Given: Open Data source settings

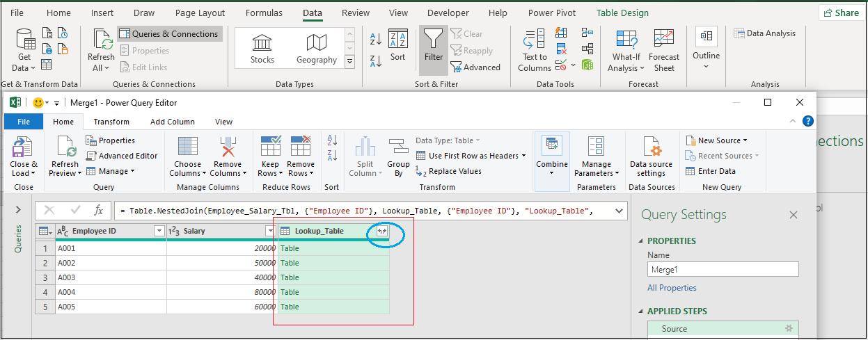Looking at the screenshot, I should [x=651, y=157].
